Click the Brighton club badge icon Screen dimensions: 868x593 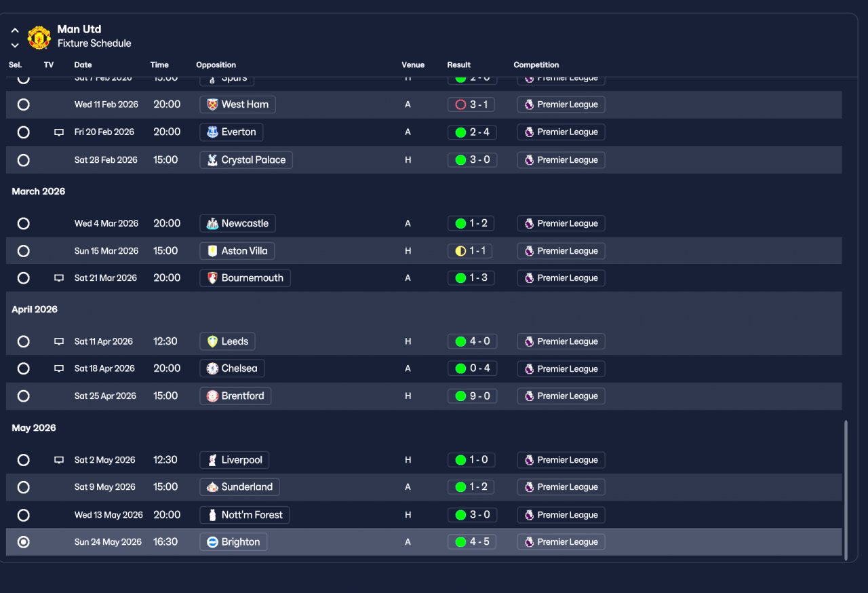click(x=212, y=542)
